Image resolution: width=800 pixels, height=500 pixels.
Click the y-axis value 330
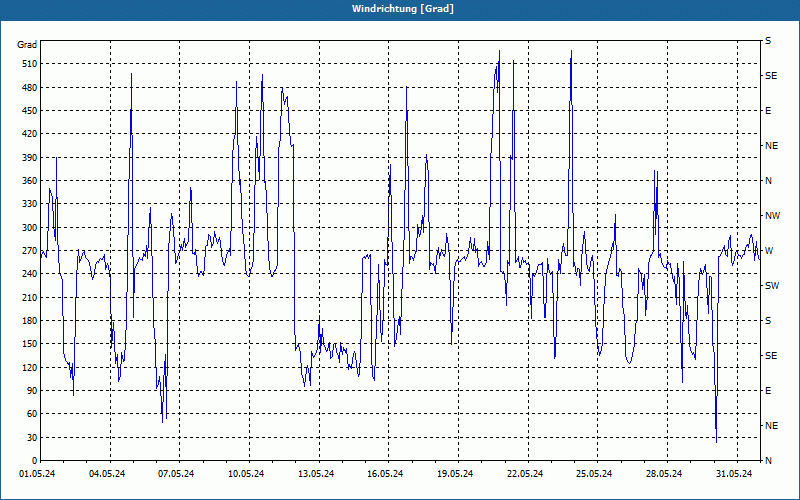pos(31,204)
